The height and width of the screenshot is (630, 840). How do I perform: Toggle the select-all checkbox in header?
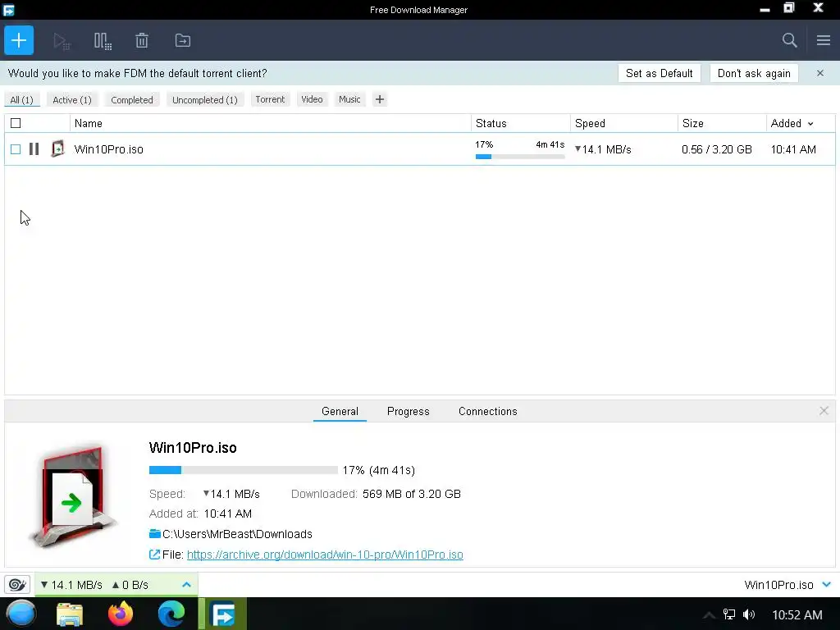pyautogui.click(x=16, y=123)
